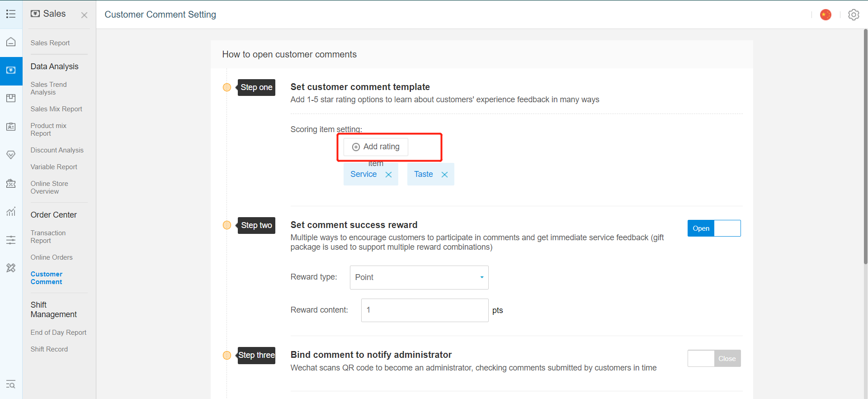Click the Add rating button

pos(376,147)
